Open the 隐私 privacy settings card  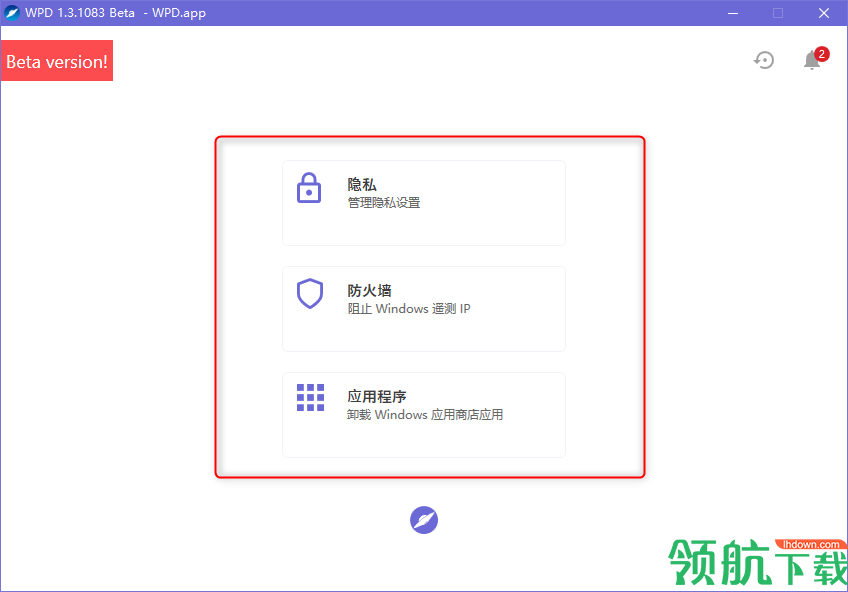coord(424,203)
